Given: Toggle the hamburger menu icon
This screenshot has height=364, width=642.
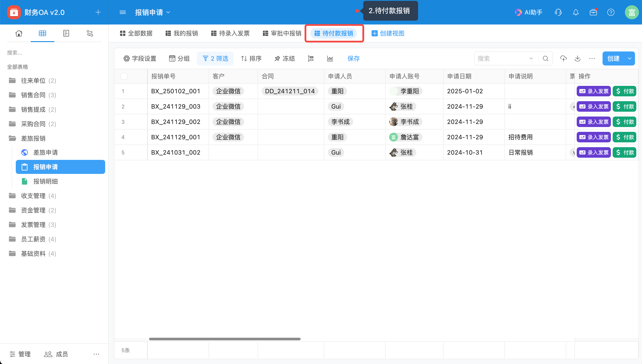Looking at the screenshot, I should click(122, 12).
